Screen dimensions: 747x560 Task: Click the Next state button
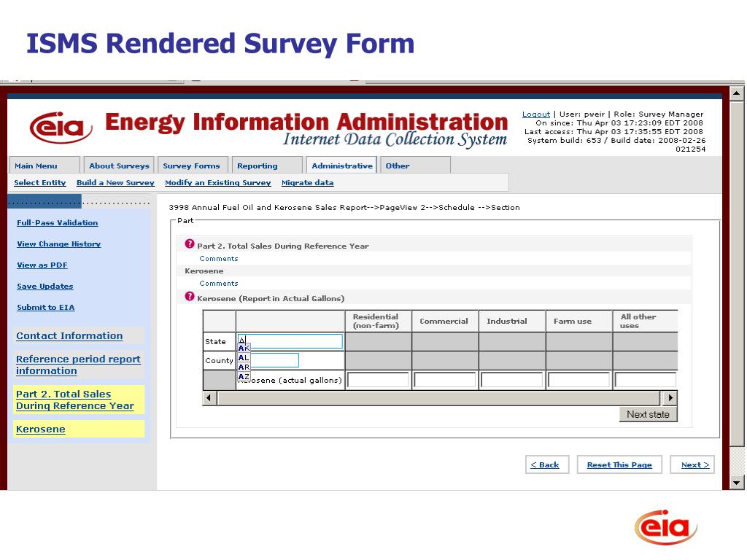[x=648, y=414]
